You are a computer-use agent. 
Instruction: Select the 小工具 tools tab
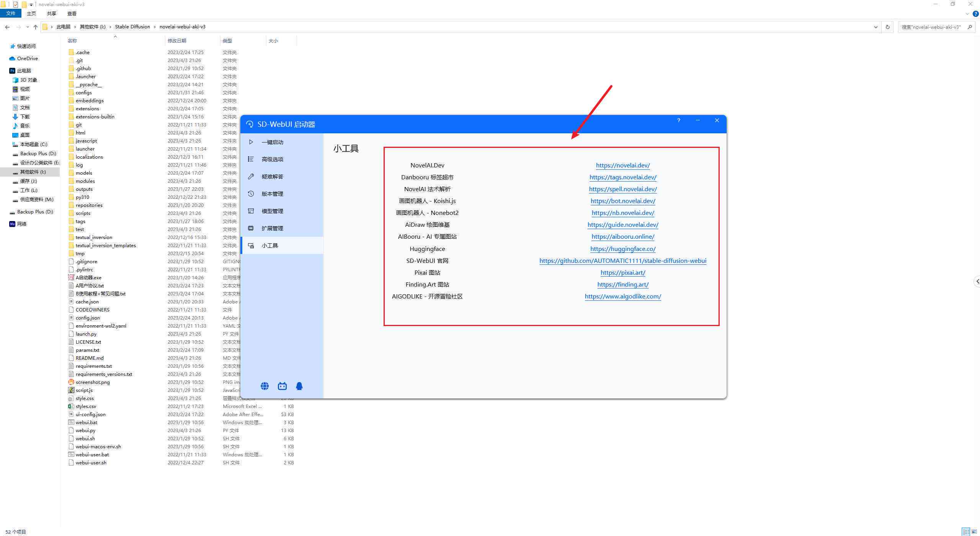pos(282,246)
